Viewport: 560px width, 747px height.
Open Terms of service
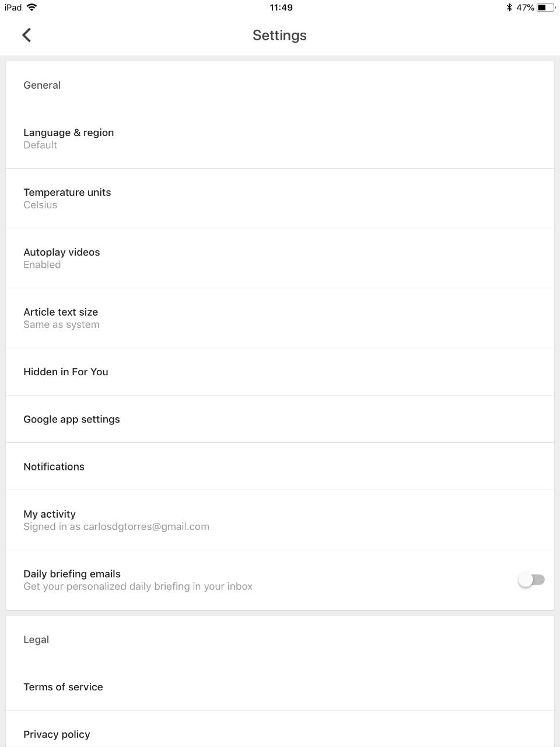pos(63,687)
